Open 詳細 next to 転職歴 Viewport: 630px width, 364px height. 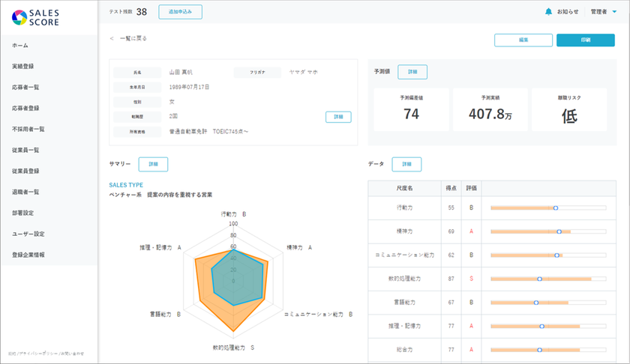[x=338, y=117]
